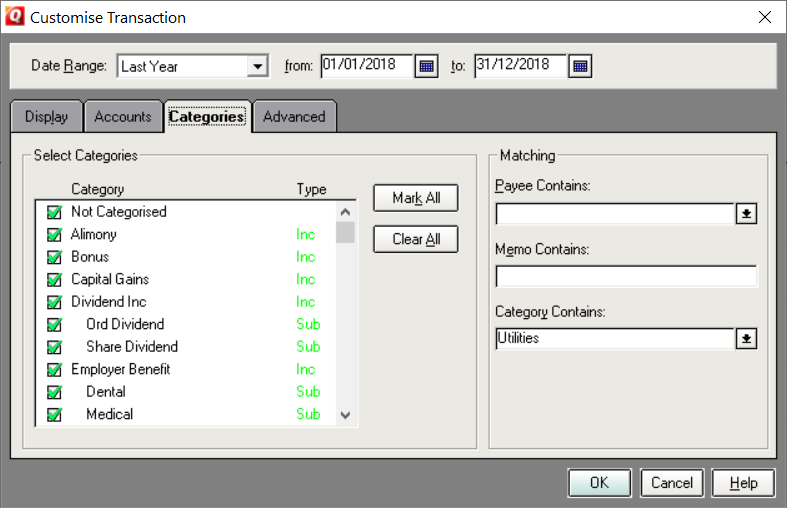Click the Quicken icon in title bar
The width and height of the screenshot is (787, 508).
click(15, 17)
